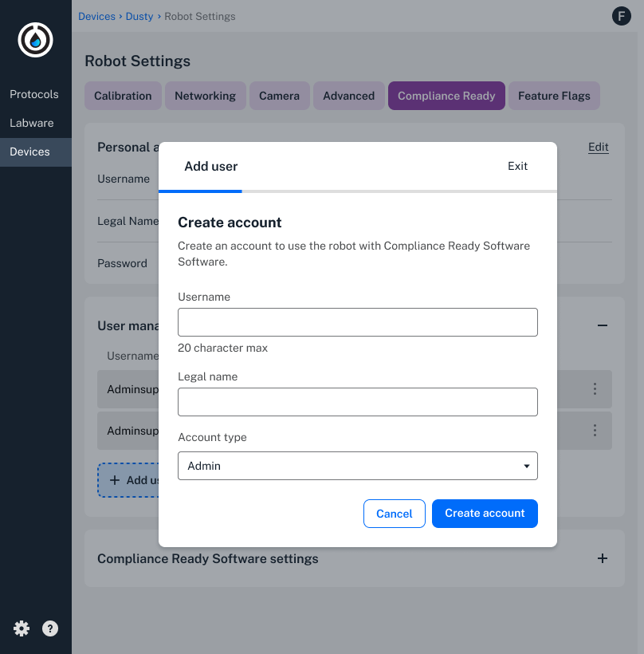This screenshot has width=644, height=654.
Task: Click the '20 character max' hint text
Action: click(222, 348)
